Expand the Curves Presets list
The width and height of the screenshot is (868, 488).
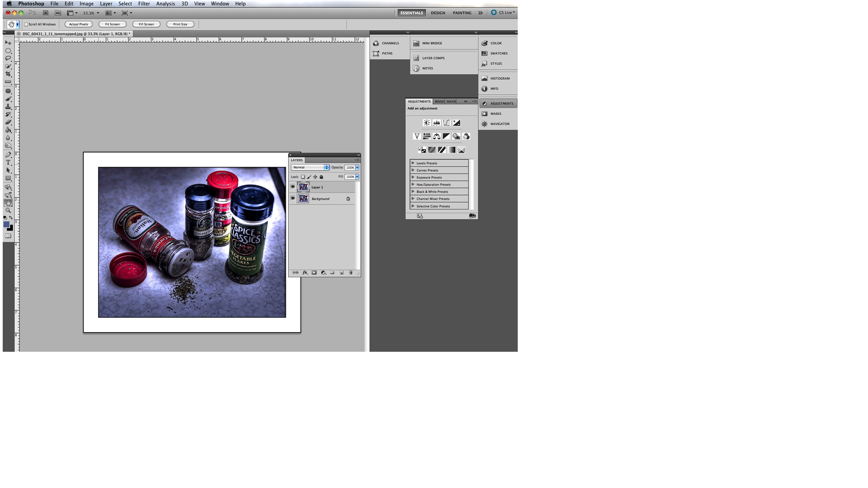(x=413, y=170)
